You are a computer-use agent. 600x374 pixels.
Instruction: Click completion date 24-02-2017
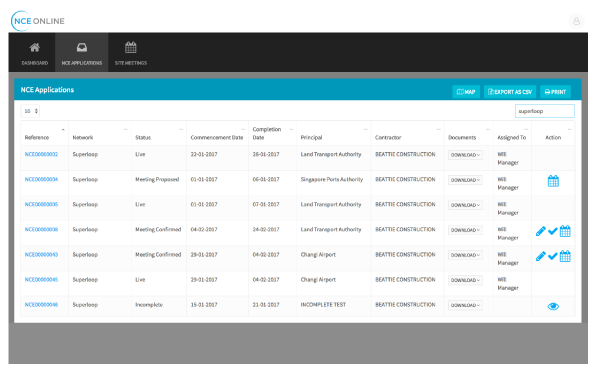[x=266, y=229]
